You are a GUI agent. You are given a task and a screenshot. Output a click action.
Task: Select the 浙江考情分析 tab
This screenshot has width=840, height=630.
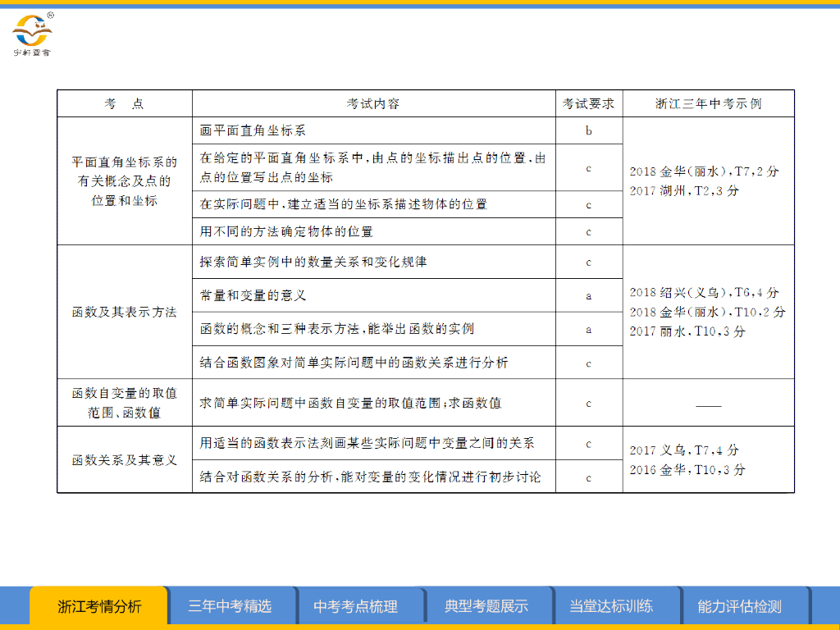point(99,607)
